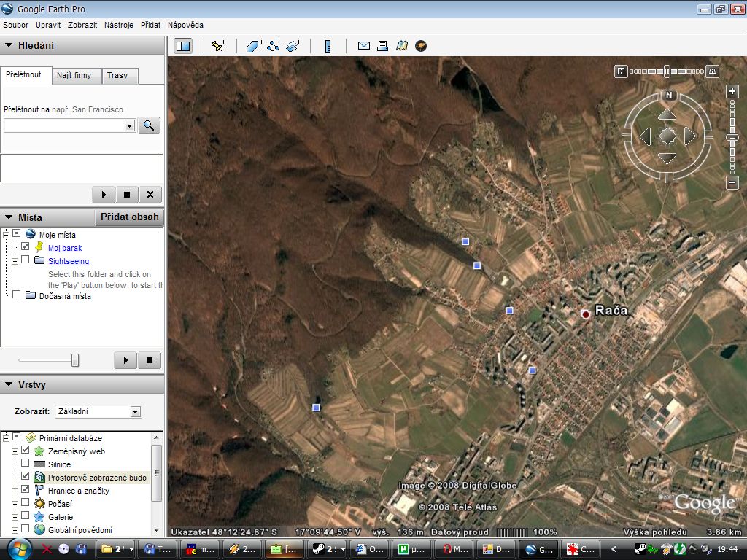Click the Sky mode planet icon
Viewport: 747px width, 560px height.
(421, 46)
